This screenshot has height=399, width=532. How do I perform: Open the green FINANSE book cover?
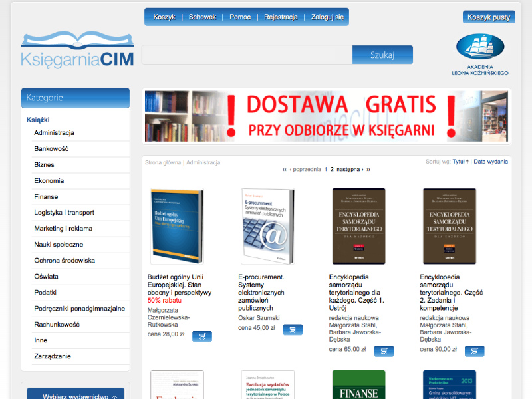358,385
